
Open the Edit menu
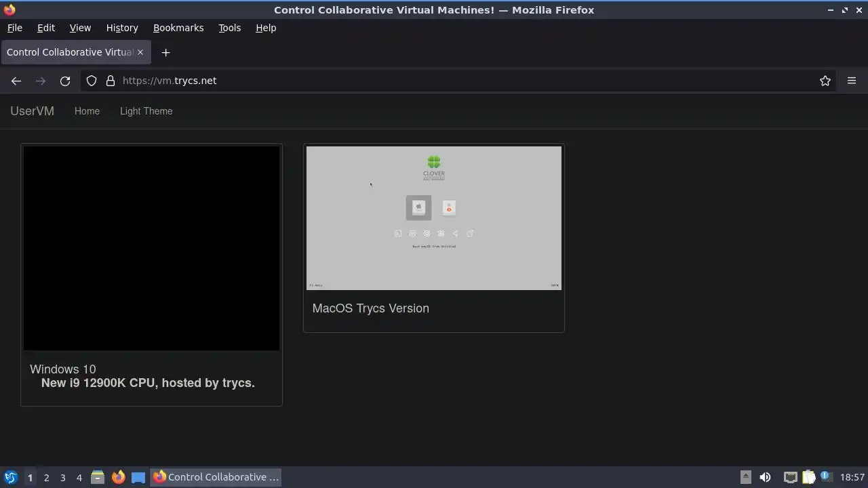click(x=46, y=28)
